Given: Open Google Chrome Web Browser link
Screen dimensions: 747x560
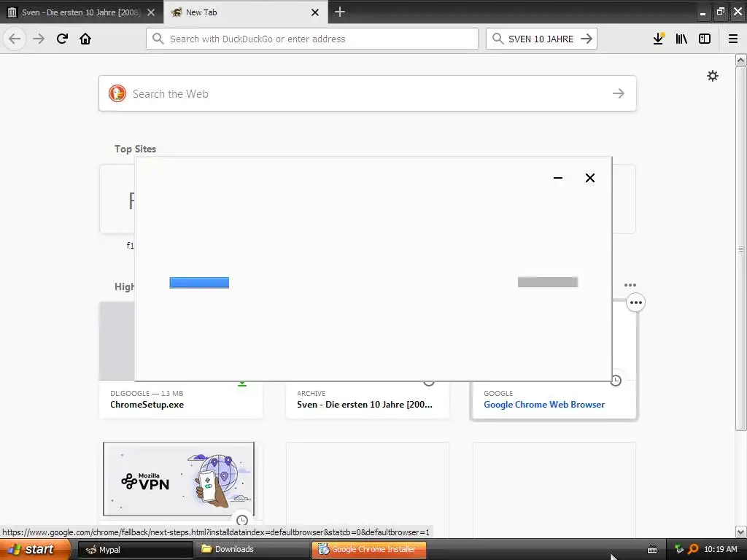Looking at the screenshot, I should point(544,404).
